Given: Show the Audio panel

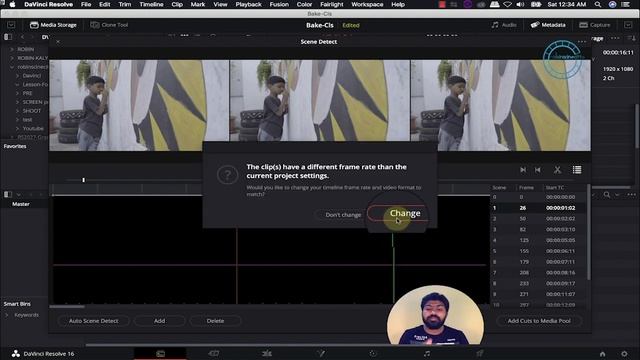Looking at the screenshot, I should pyautogui.click(x=504, y=25).
